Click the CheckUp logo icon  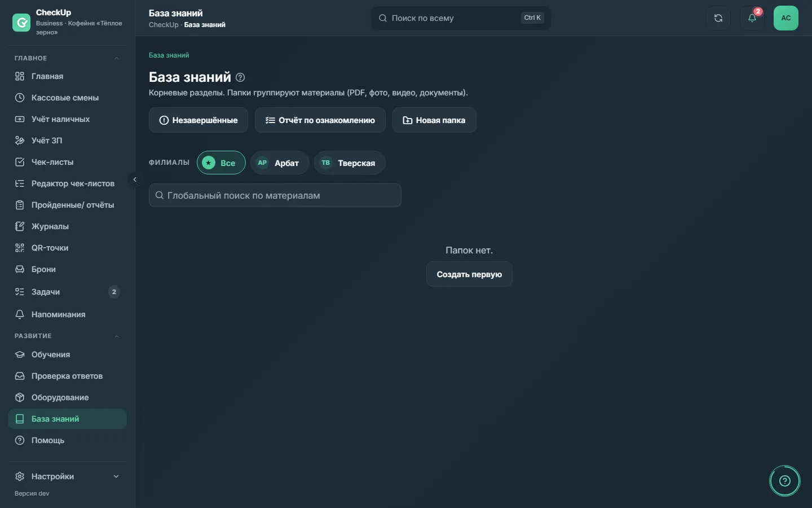click(21, 23)
